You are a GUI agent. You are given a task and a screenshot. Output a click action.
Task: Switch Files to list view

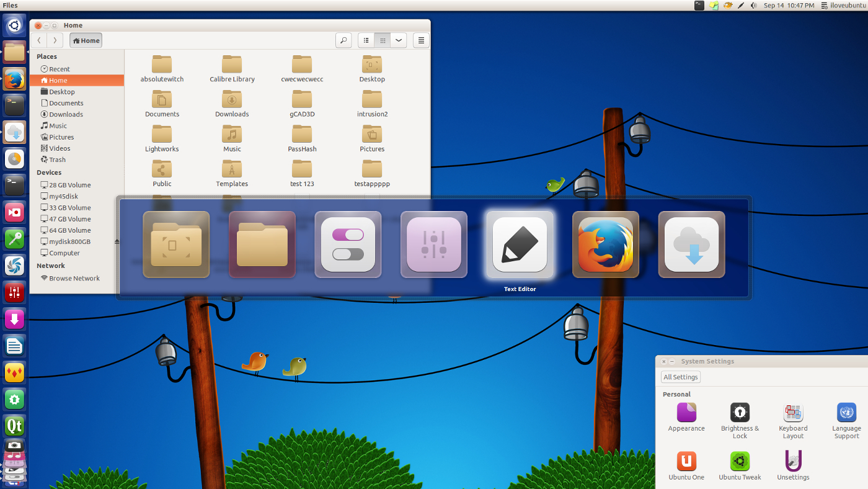click(366, 40)
